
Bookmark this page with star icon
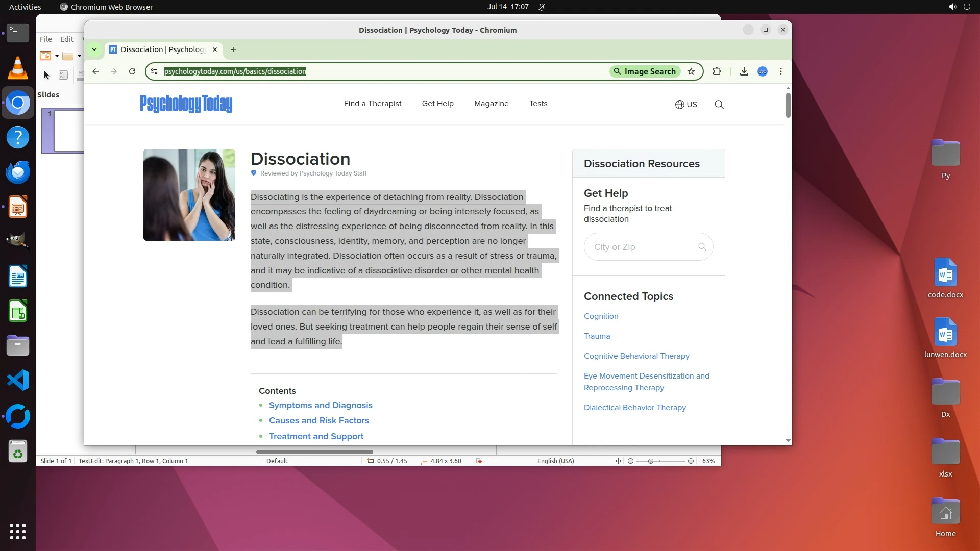click(691, 71)
